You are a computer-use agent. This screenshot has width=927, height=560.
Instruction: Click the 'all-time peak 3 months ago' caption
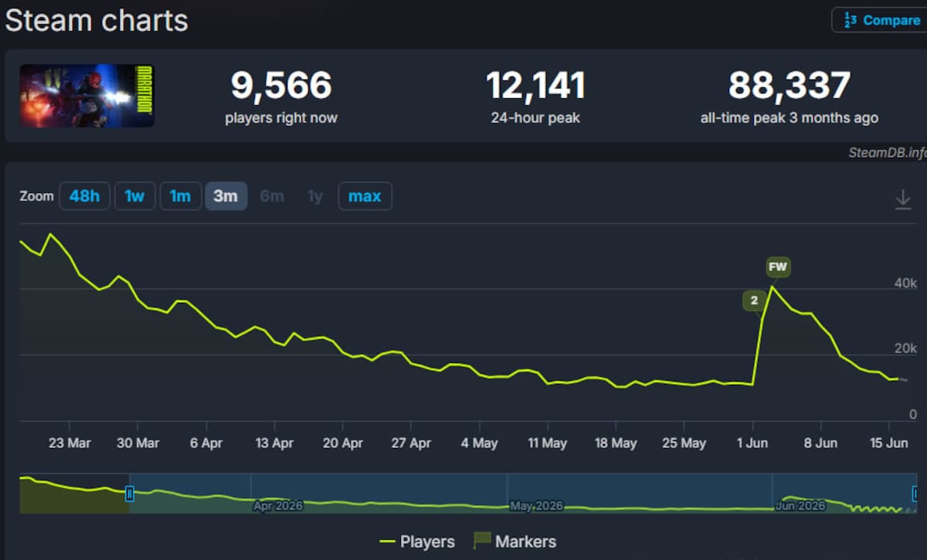click(789, 118)
